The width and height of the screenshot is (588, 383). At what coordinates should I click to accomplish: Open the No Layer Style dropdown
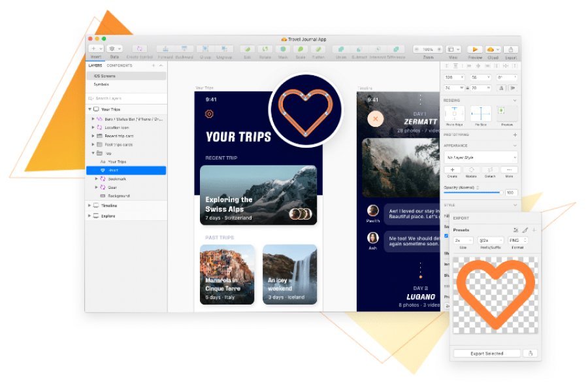pyautogui.click(x=481, y=158)
